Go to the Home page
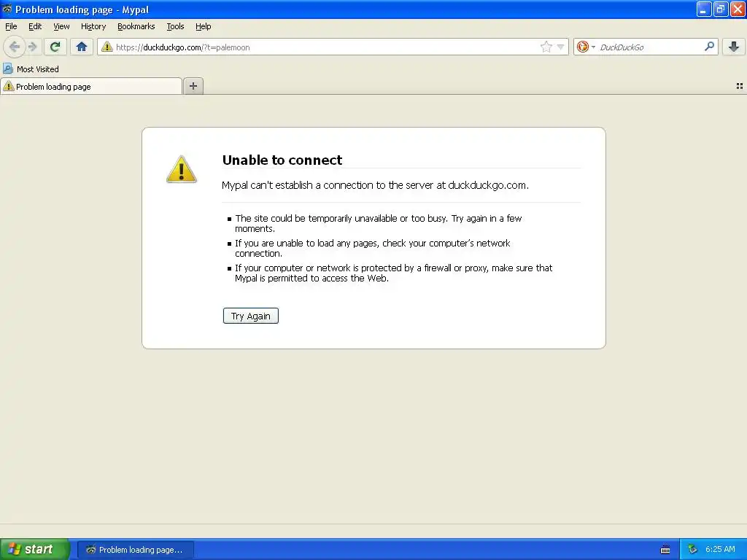The image size is (747, 560). [82, 47]
